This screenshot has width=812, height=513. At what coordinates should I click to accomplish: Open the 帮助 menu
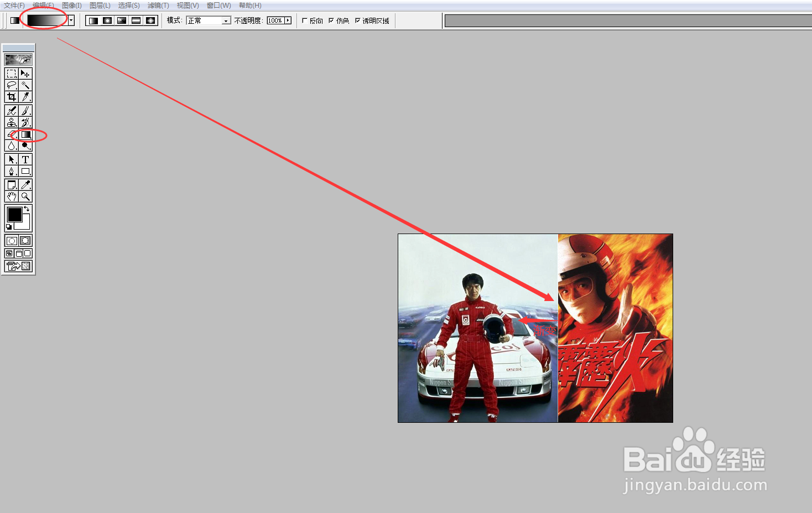(251, 6)
